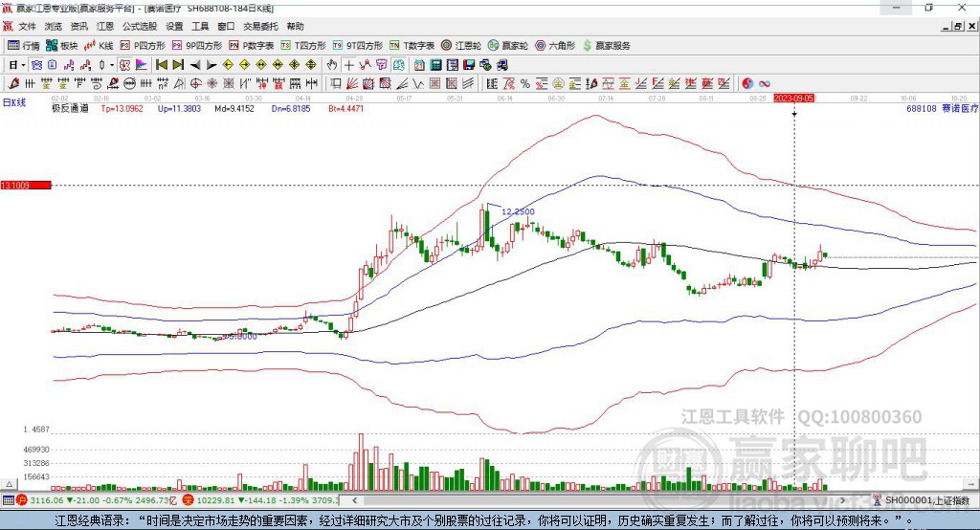Image resolution: width=980 pixels, height=530 pixels.
Task: Open the calculator icon
Action: coord(435,65)
